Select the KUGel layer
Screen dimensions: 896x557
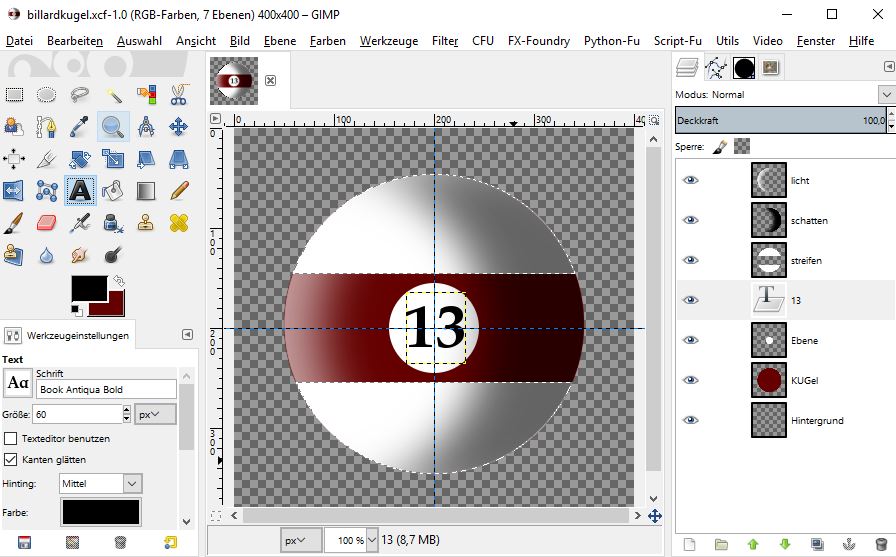click(x=804, y=381)
